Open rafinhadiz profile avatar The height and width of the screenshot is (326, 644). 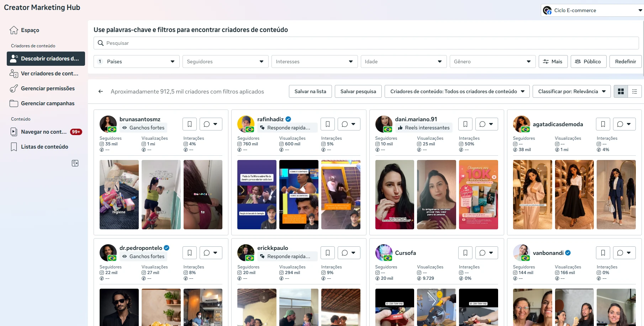(246, 124)
